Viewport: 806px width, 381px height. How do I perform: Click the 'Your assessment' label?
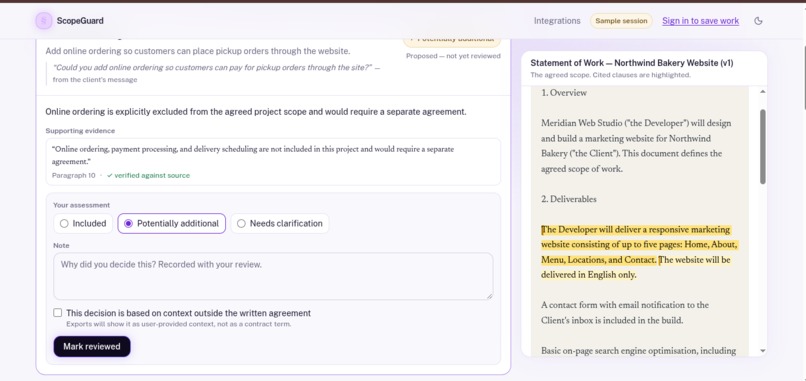coord(81,205)
